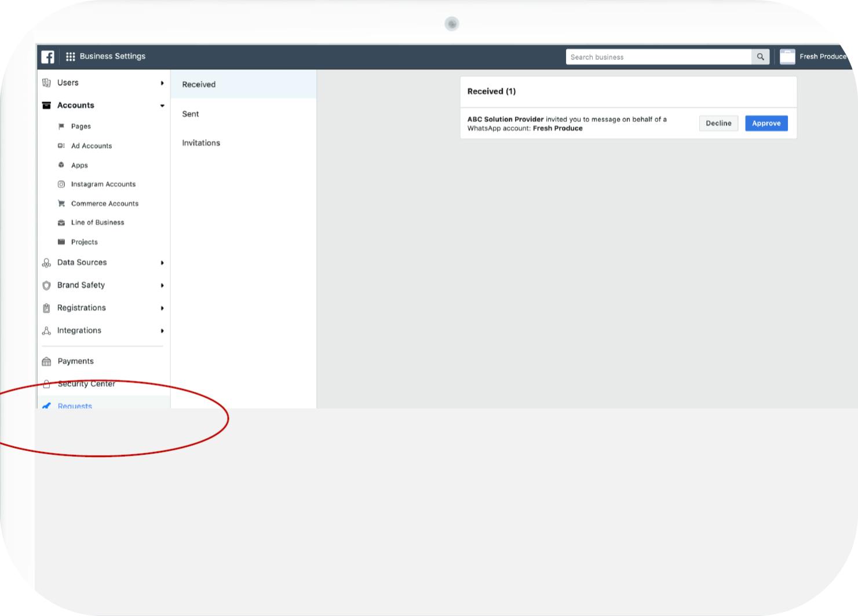Focus the Search business field
The image size is (858, 616).
click(659, 57)
